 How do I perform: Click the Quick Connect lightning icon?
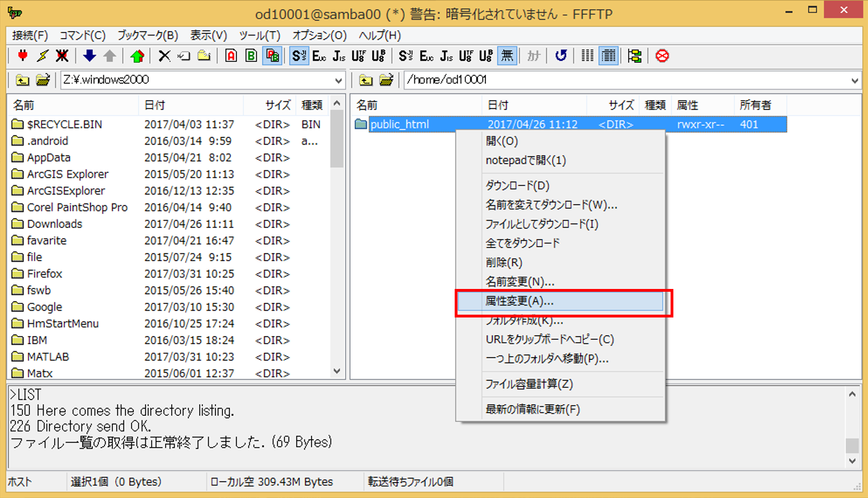click(43, 56)
